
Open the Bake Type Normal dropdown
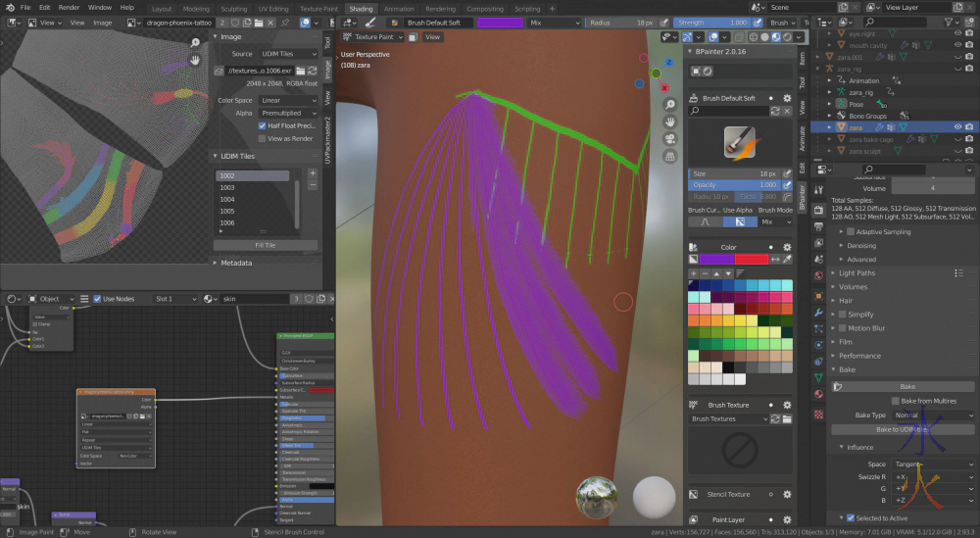click(x=933, y=415)
